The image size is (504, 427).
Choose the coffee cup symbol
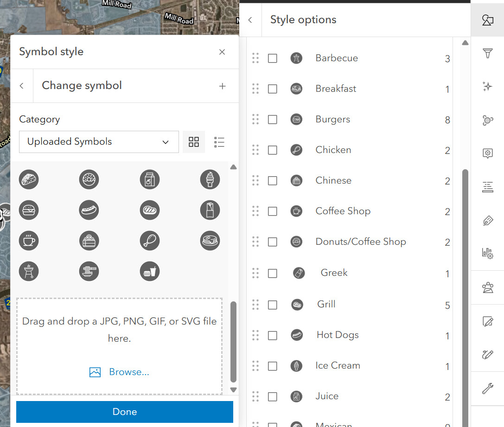(29, 240)
